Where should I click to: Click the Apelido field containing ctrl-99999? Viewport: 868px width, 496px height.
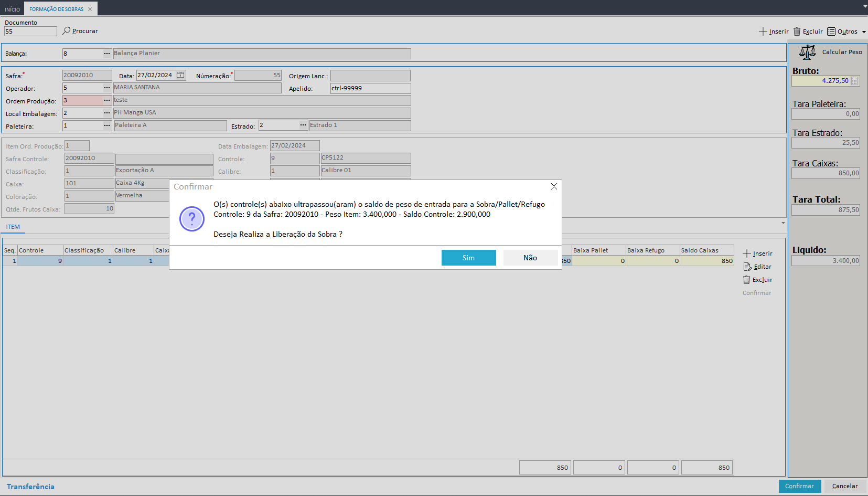click(x=370, y=88)
